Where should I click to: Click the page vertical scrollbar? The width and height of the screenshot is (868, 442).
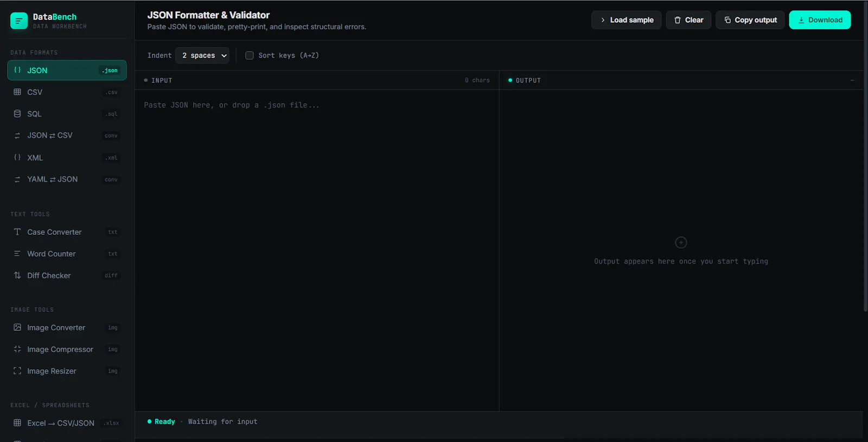point(865,156)
